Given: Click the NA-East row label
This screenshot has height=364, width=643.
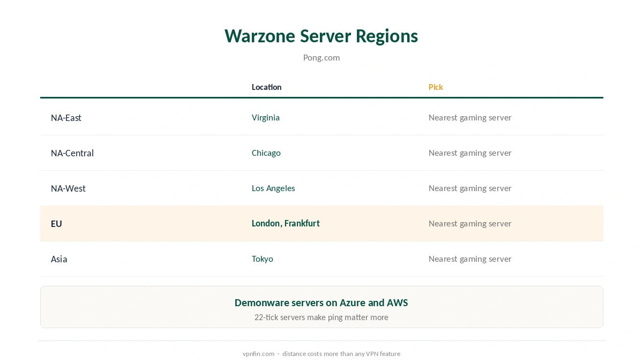Looking at the screenshot, I should [x=66, y=118].
